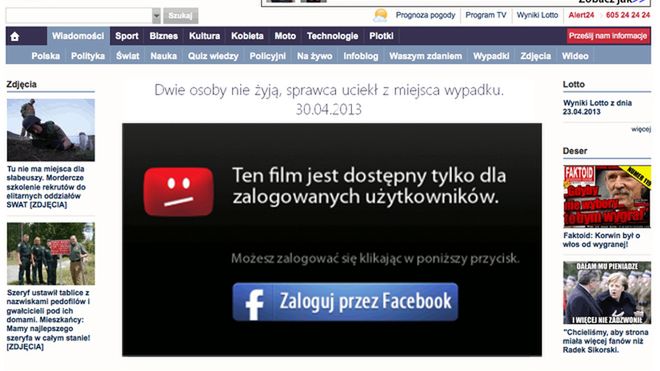This screenshot has width=660, height=371.
Task: Open Quiz wiedzy subsection
Action: point(213,56)
